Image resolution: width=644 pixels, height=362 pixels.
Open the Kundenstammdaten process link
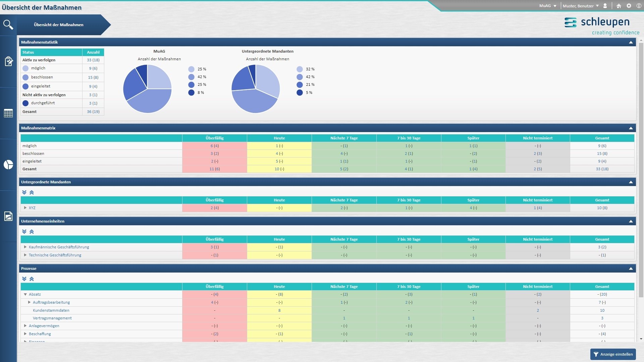point(51,310)
